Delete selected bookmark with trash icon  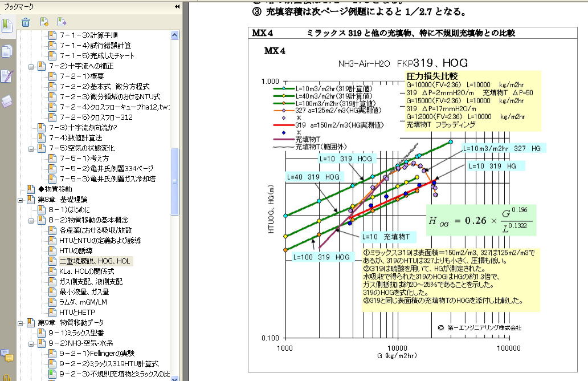26,22
